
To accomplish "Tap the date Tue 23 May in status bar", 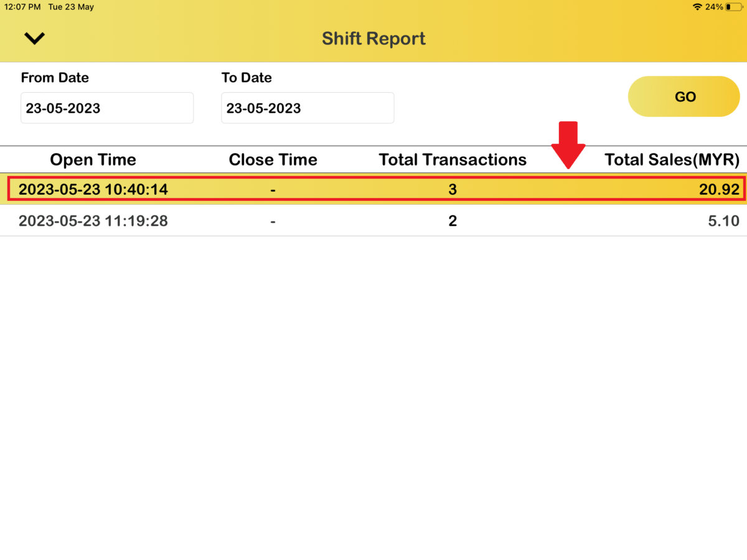I will point(70,7).
